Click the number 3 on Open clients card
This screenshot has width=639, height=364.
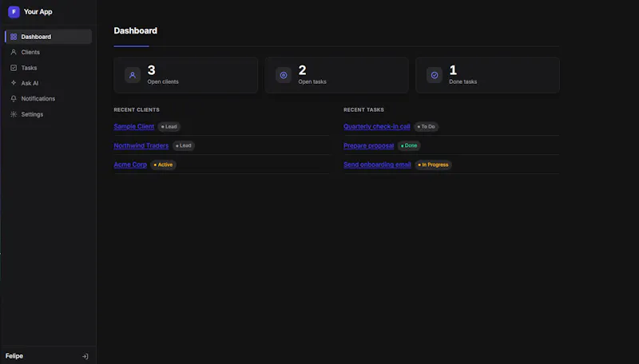[151, 70]
